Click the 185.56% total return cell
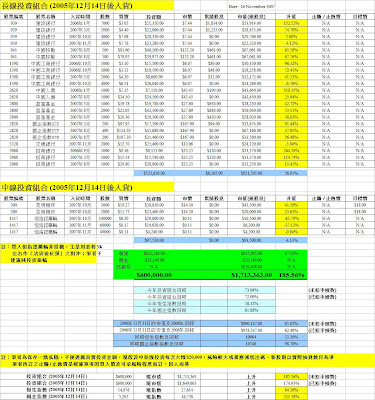 [291, 275]
